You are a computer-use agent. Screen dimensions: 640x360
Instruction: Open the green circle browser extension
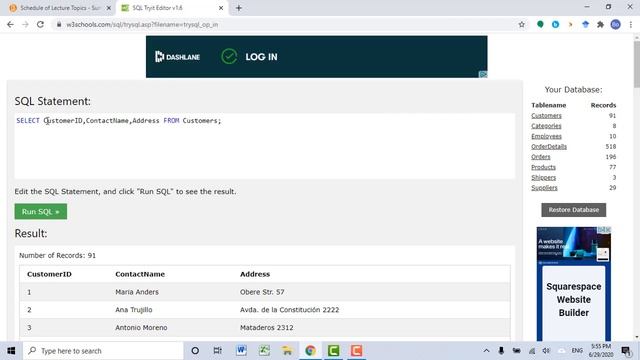540,24
